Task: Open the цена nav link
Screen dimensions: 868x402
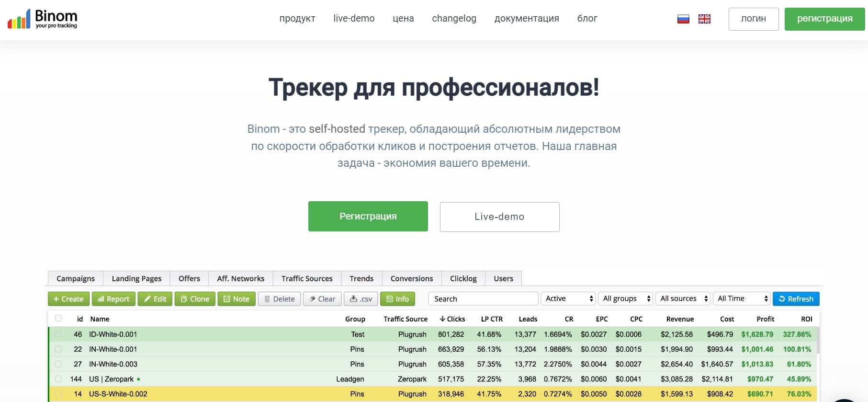Action: (x=403, y=18)
